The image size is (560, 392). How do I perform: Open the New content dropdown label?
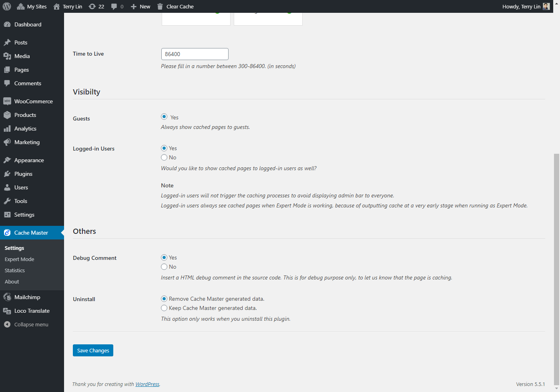point(145,6)
